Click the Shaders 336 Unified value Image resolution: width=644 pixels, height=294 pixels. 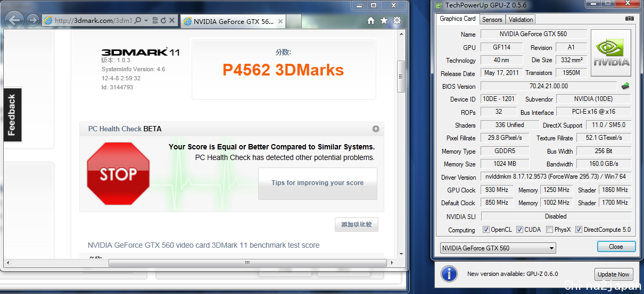coord(509,125)
